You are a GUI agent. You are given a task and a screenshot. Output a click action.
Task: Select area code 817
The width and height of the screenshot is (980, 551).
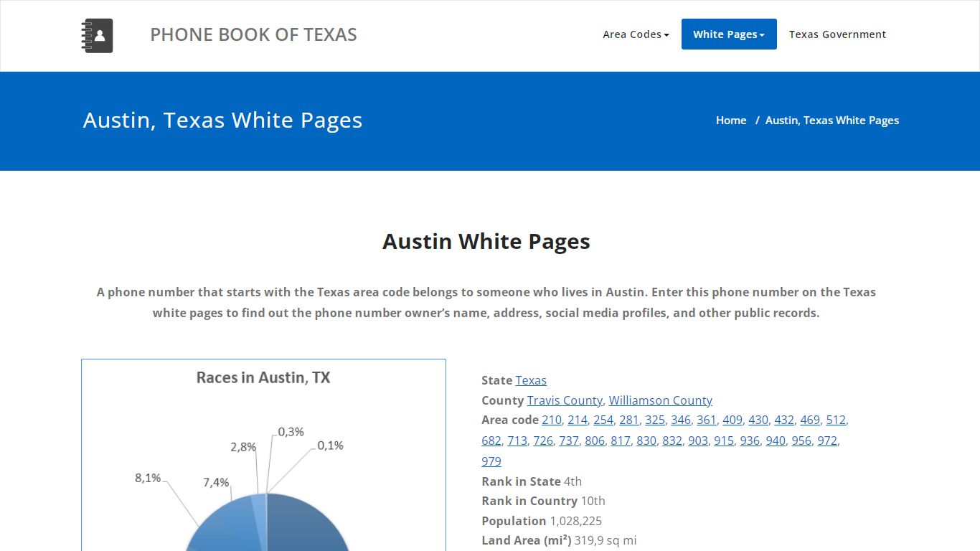pyautogui.click(x=621, y=441)
